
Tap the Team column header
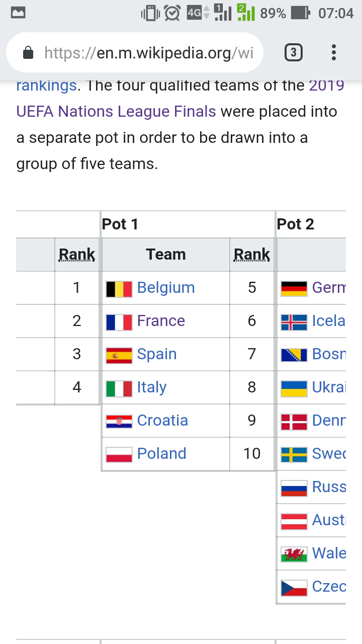166,255
